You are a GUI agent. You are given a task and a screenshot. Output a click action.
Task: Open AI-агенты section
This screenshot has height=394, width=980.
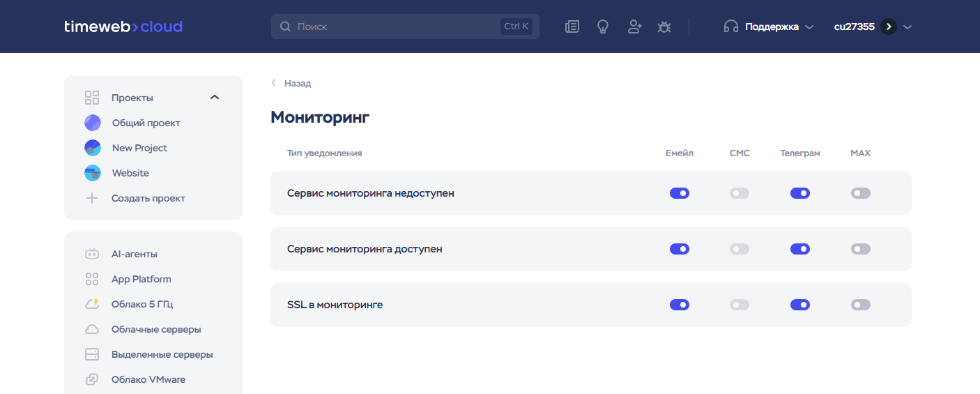pyautogui.click(x=134, y=254)
